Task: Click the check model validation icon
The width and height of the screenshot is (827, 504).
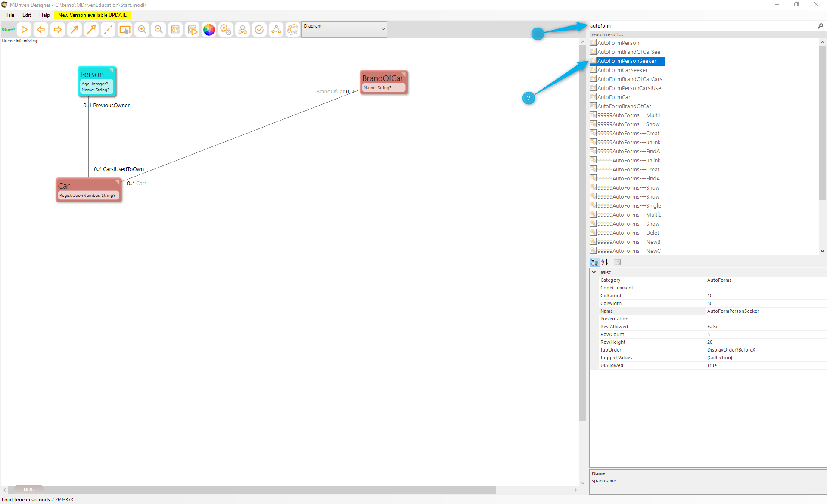Action: pyautogui.click(x=259, y=30)
